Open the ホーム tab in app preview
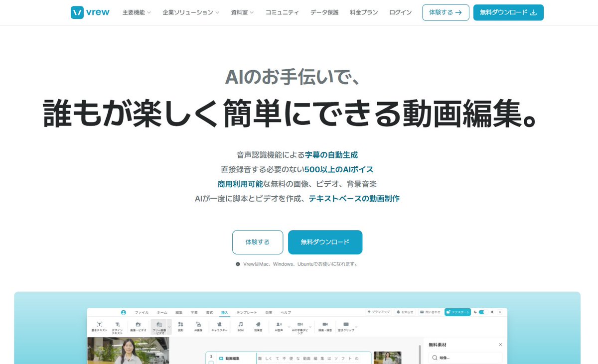Image resolution: width=598 pixels, height=364 pixels. [162, 312]
